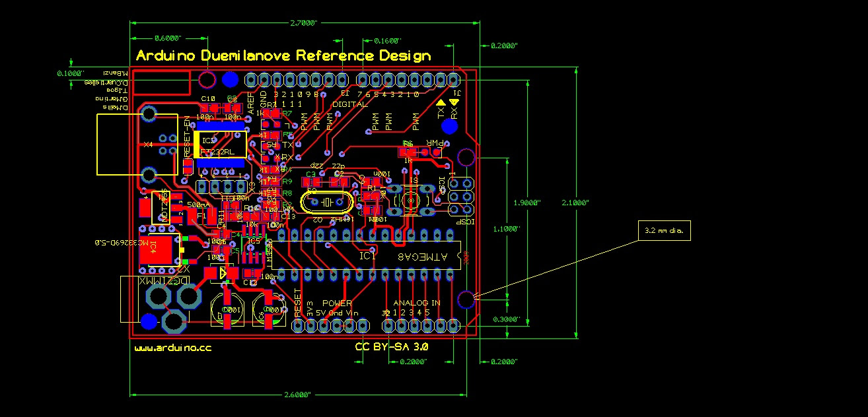Click the 0.1000" dimension at left edge
Screen dimensions: 868x417
71,73
